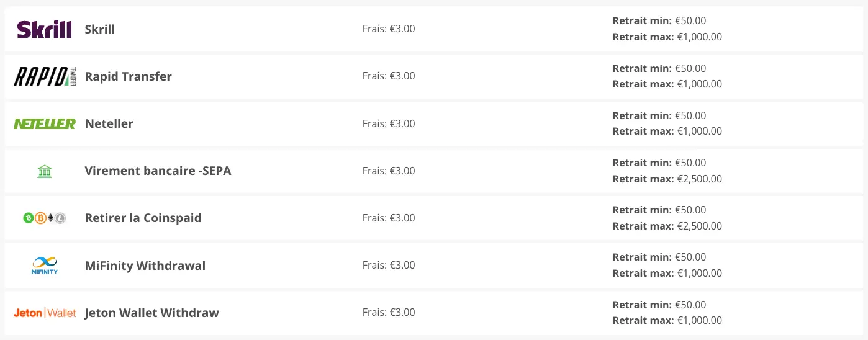The width and height of the screenshot is (868, 340).
Task: Select Retirer la Coinspaid option
Action: [143, 218]
